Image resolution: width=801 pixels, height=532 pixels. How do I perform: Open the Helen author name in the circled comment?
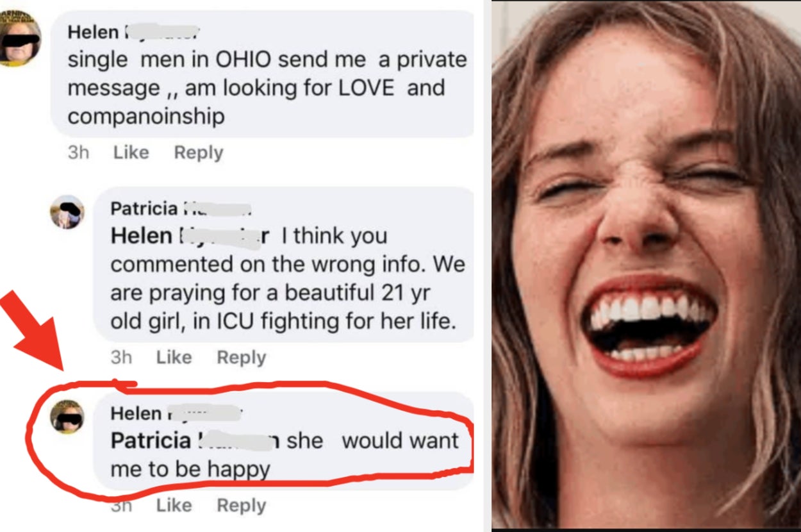[175, 413]
